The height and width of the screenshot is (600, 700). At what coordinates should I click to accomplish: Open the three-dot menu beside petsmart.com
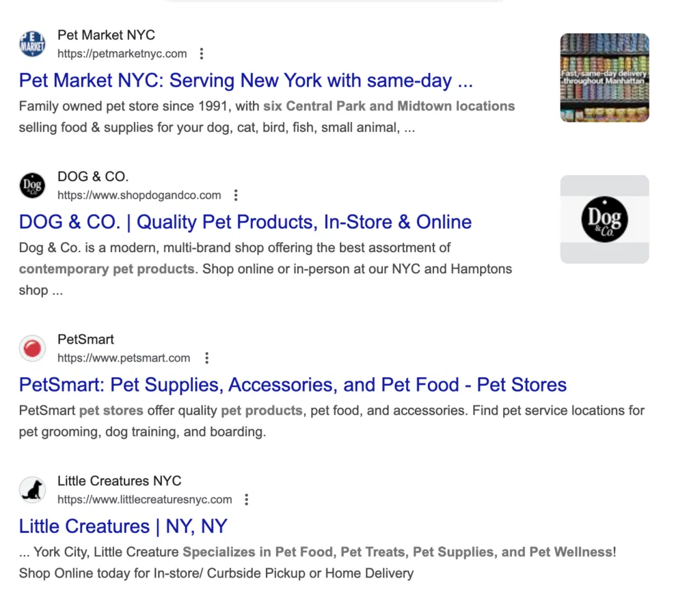[x=206, y=357]
